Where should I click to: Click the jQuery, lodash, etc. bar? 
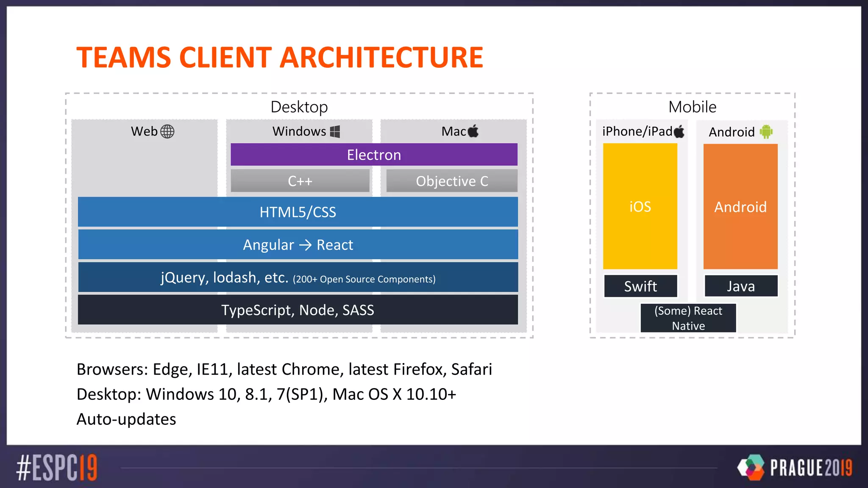(x=298, y=277)
